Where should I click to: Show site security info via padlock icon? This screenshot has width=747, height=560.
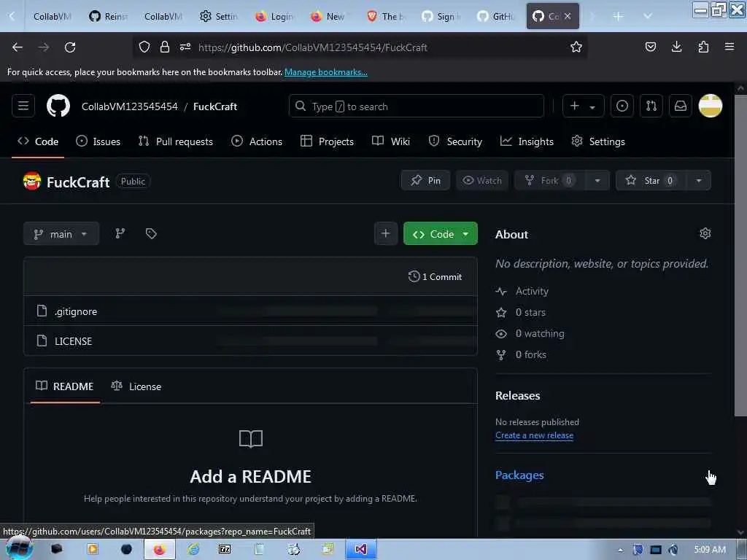pos(165,47)
